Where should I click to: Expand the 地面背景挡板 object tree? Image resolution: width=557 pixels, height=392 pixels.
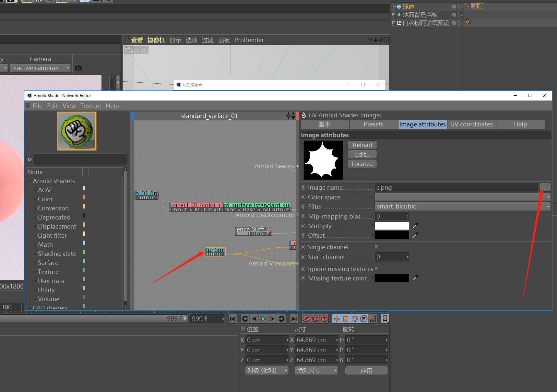coord(394,15)
